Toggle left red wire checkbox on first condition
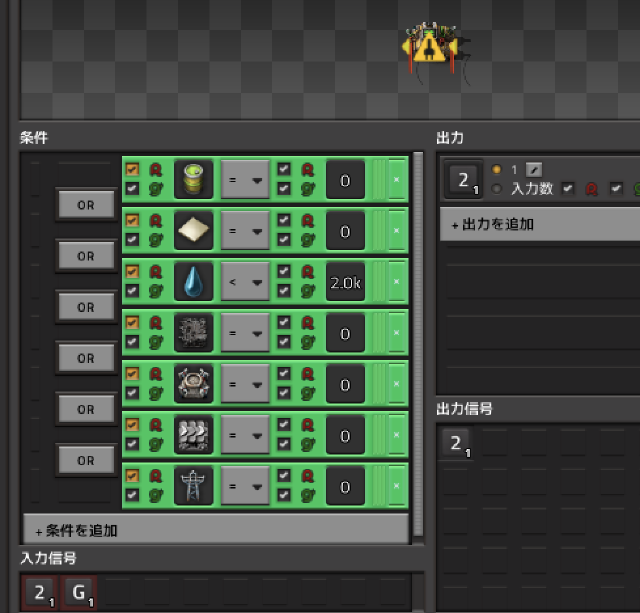Image resolution: width=640 pixels, height=613 pixels. pyautogui.click(x=132, y=170)
